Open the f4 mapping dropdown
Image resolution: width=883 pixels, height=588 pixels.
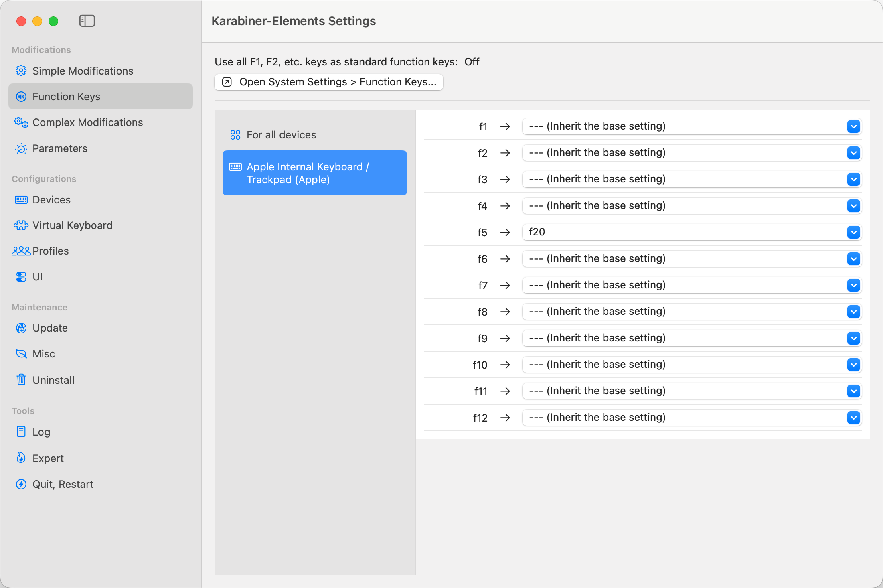692,206
